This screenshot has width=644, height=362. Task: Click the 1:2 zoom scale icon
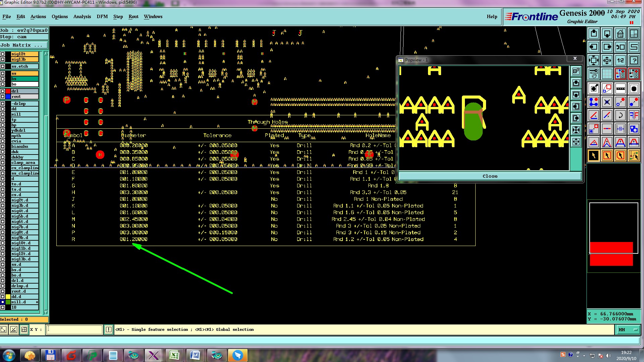point(620,61)
